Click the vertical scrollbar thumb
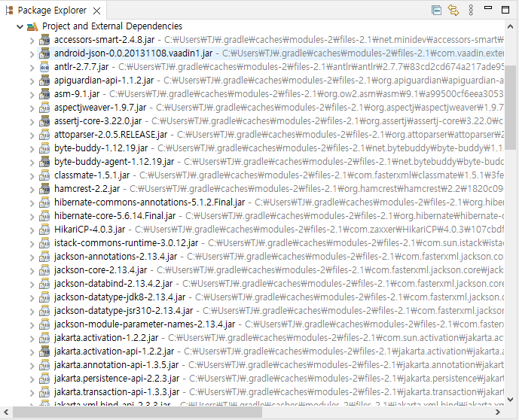This screenshot has width=519, height=420. 511,108
